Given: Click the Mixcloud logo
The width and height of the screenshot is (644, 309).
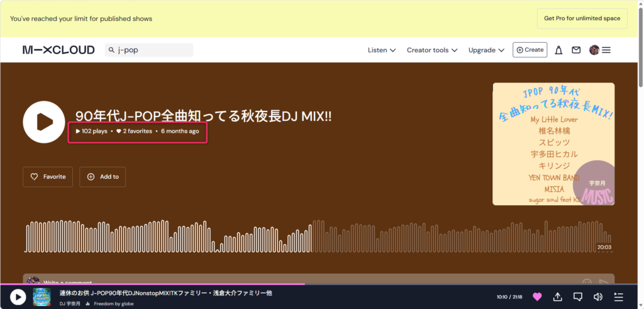Looking at the screenshot, I should click(x=58, y=50).
